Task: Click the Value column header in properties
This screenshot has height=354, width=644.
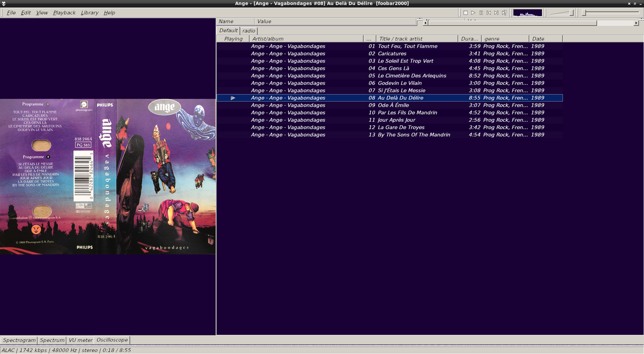Action: 336,22
